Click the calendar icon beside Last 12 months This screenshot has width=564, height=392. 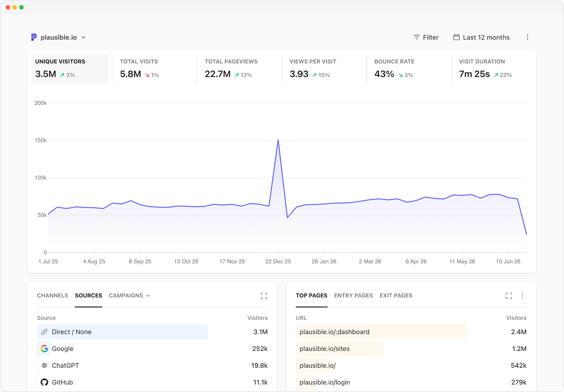pos(456,37)
